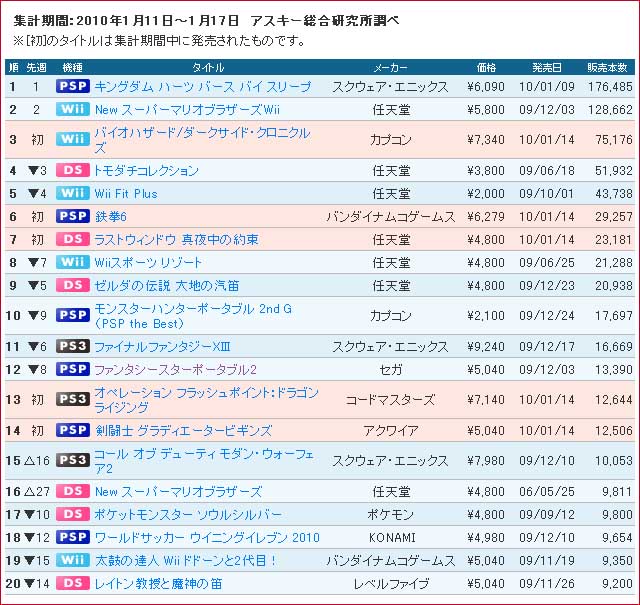This screenshot has height=605, width=640.
Task: Open Wii Fit Plus title link
Action: (126, 194)
